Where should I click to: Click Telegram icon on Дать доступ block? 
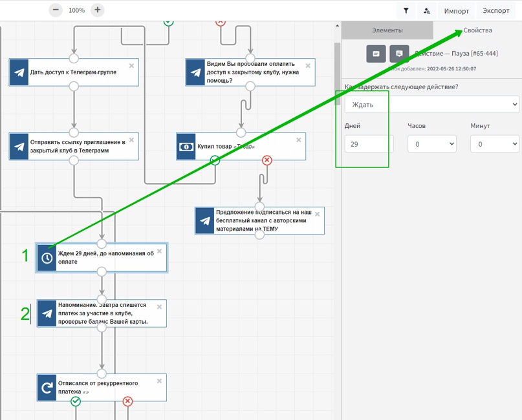click(x=19, y=72)
